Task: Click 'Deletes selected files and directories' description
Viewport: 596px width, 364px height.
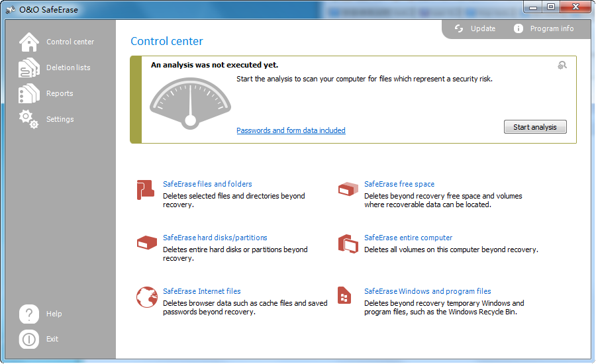Action: pyautogui.click(x=234, y=201)
